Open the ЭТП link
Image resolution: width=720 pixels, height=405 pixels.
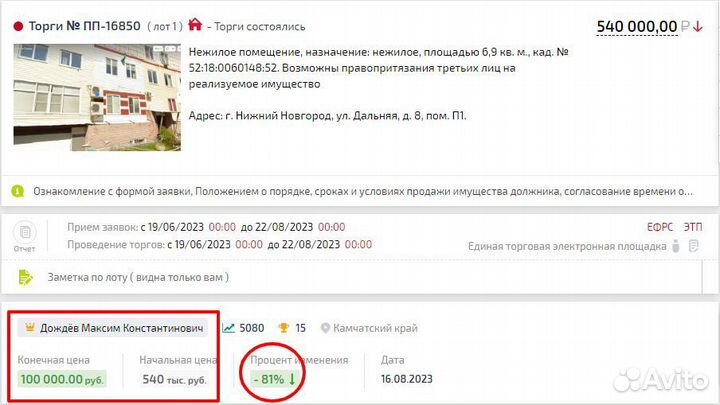[693, 227]
